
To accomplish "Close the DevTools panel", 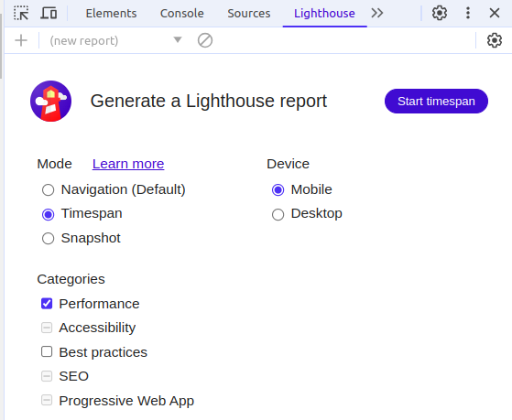I will click(495, 14).
